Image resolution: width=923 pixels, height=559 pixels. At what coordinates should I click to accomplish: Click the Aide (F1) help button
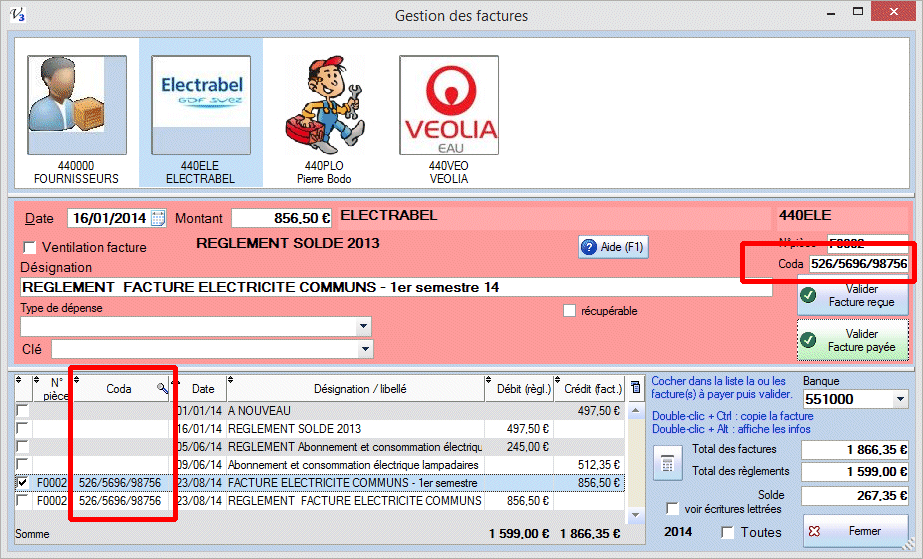pyautogui.click(x=613, y=247)
